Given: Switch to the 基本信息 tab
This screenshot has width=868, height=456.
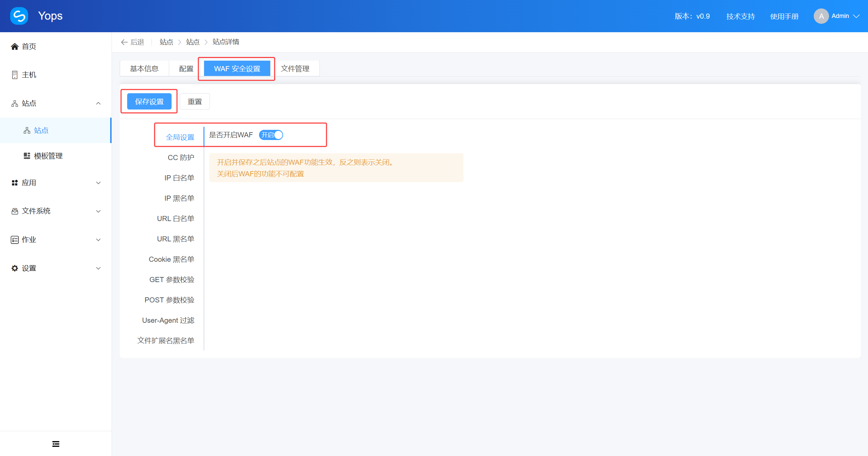Looking at the screenshot, I should coord(144,68).
